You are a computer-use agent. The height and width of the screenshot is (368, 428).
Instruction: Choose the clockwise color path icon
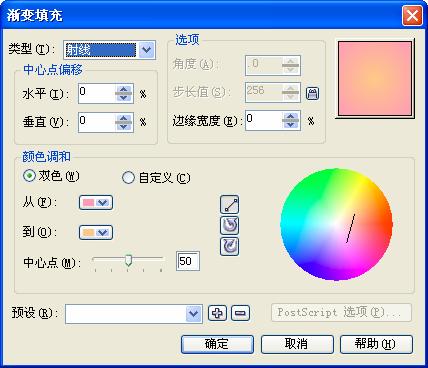(x=229, y=247)
